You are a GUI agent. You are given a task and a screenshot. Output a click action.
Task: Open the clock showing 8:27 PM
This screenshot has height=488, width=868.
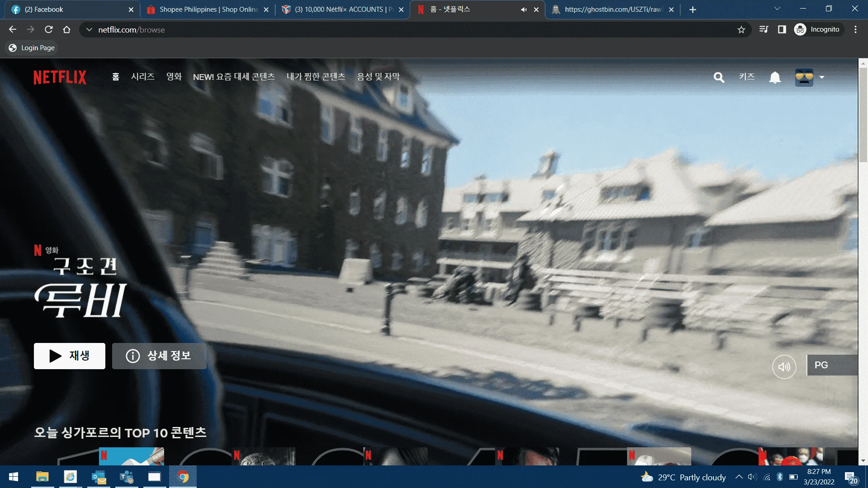(x=819, y=477)
